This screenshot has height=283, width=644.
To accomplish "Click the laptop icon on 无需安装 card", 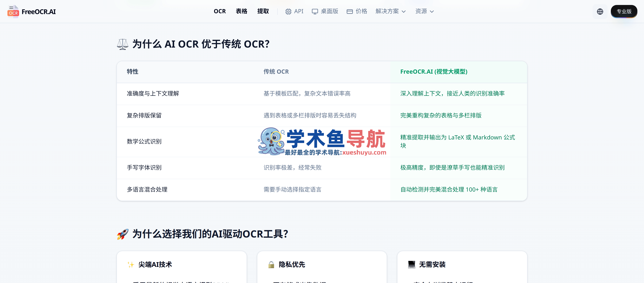I will coord(412,265).
